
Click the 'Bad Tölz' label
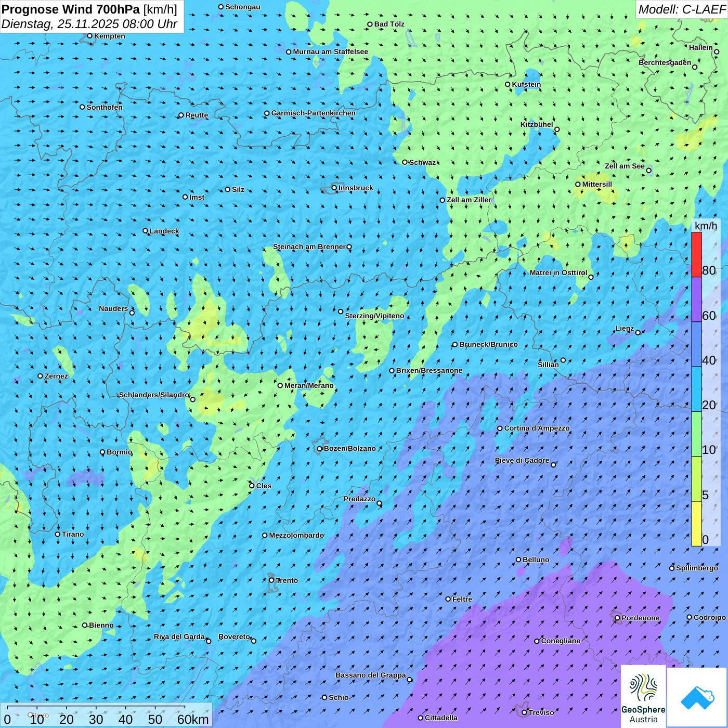click(x=389, y=24)
